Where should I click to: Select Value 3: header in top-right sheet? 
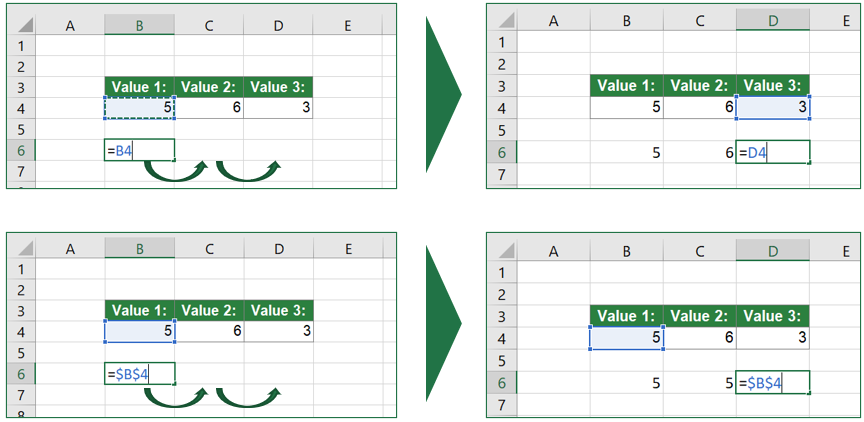tap(773, 85)
